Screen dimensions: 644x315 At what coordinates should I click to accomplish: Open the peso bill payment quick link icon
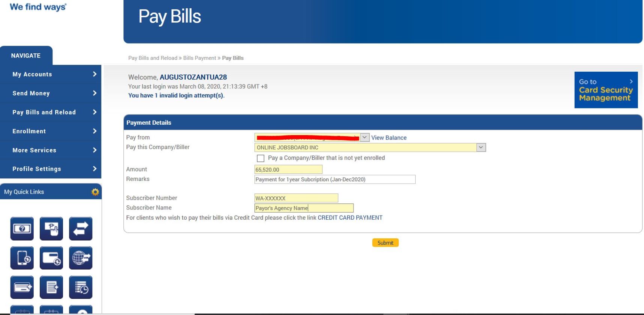pyautogui.click(x=51, y=228)
